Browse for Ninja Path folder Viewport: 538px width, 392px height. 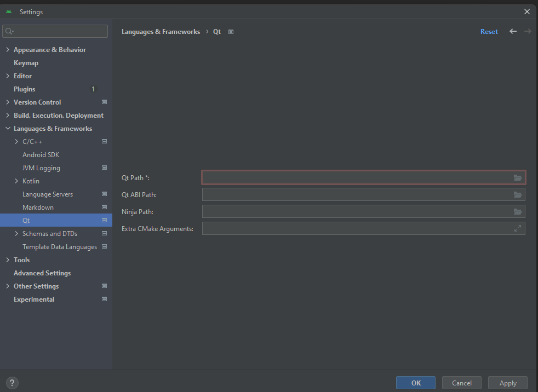coord(518,212)
